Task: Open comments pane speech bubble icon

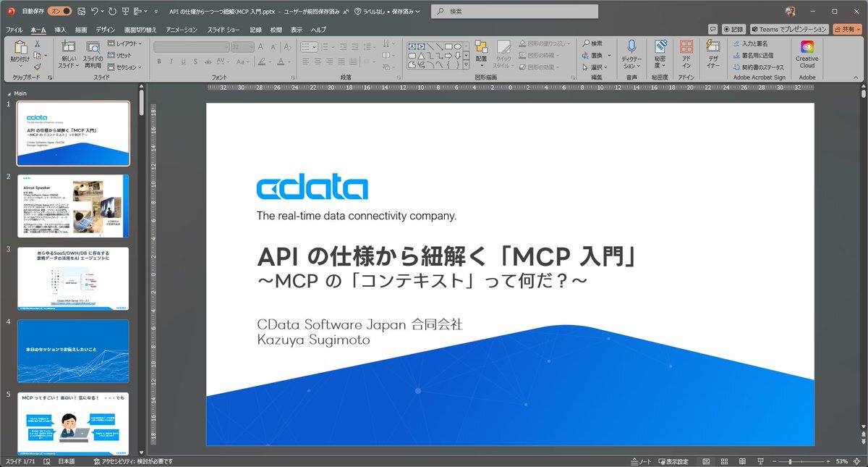Action: click(713, 29)
